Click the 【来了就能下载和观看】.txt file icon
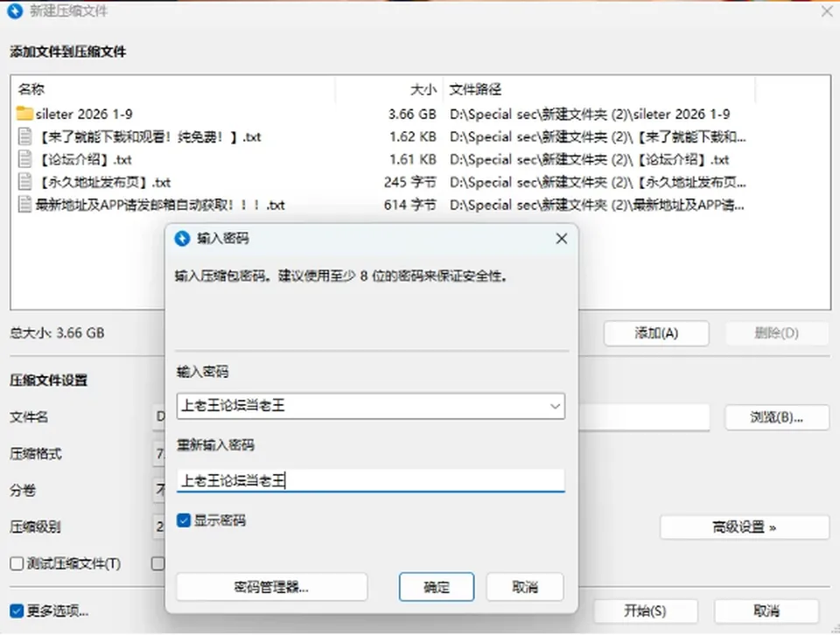This screenshot has width=840, height=635. coord(24,136)
